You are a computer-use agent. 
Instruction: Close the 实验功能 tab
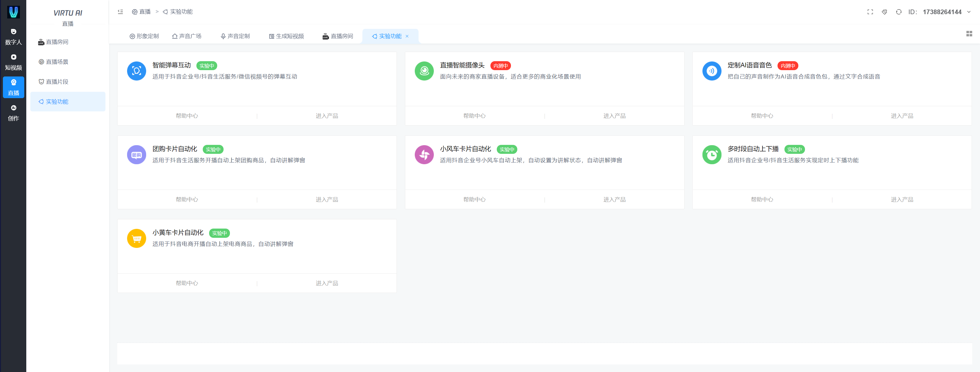pos(407,36)
